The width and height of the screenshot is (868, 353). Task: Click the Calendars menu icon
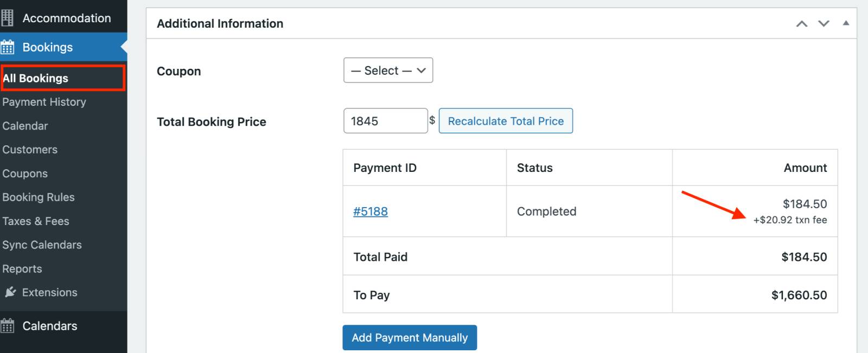(x=7, y=326)
